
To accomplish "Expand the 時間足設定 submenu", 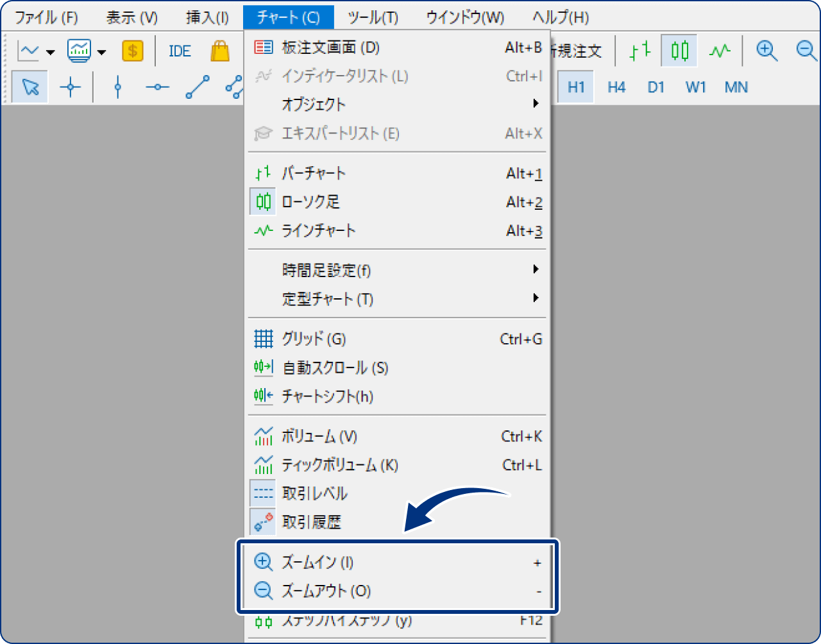I will (x=325, y=270).
